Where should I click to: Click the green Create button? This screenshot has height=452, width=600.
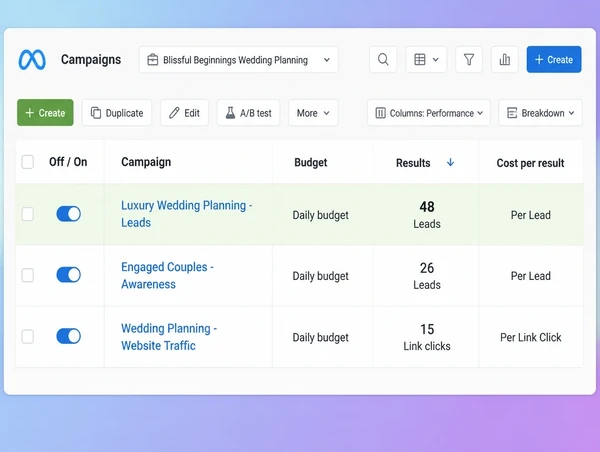45,113
